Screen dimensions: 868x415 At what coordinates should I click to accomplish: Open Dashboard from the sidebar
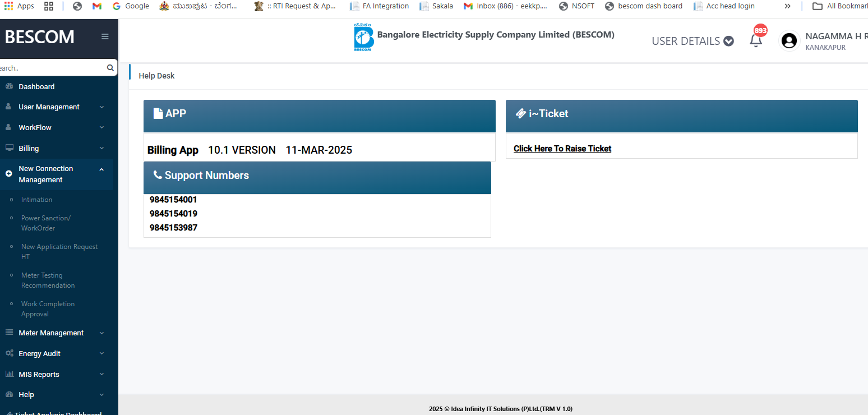pyautogui.click(x=36, y=86)
